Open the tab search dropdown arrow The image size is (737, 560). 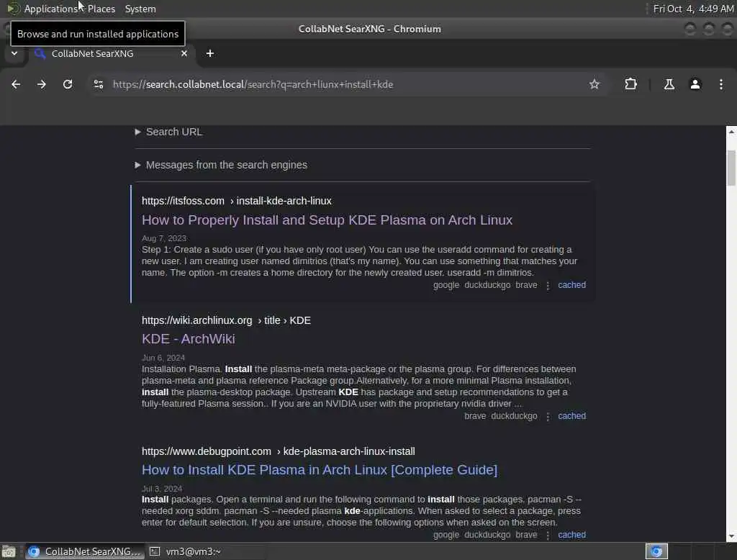click(14, 53)
